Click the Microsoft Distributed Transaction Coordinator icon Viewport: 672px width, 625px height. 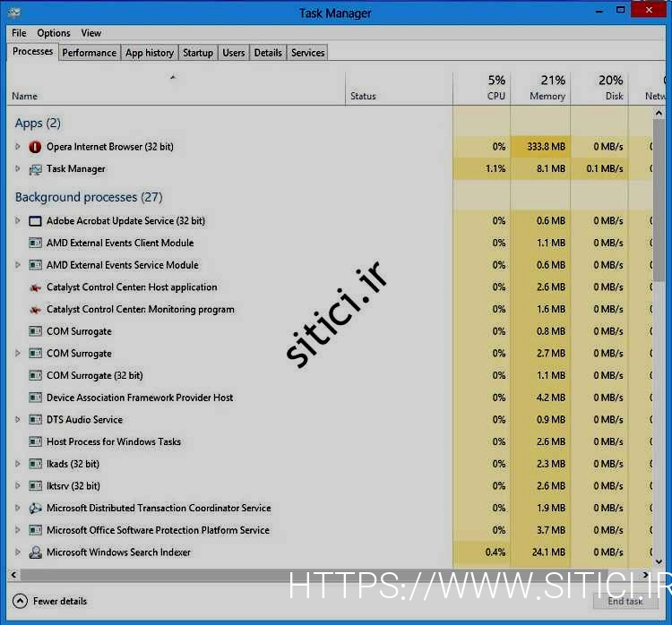[35, 508]
